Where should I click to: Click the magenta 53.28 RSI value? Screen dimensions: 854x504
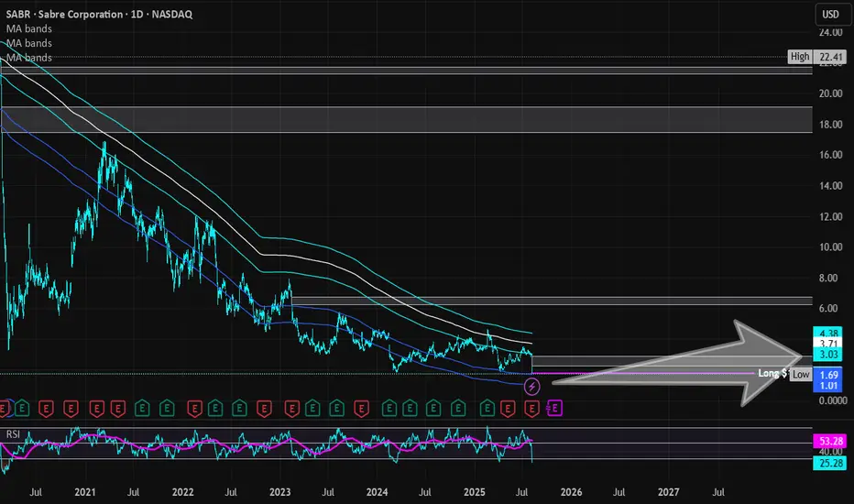click(x=830, y=441)
